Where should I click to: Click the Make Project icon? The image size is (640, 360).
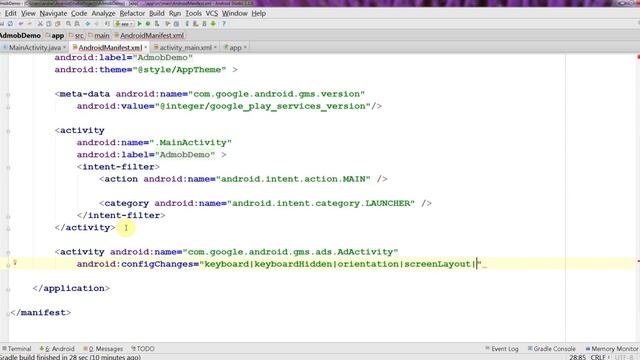pyautogui.click(x=108, y=24)
